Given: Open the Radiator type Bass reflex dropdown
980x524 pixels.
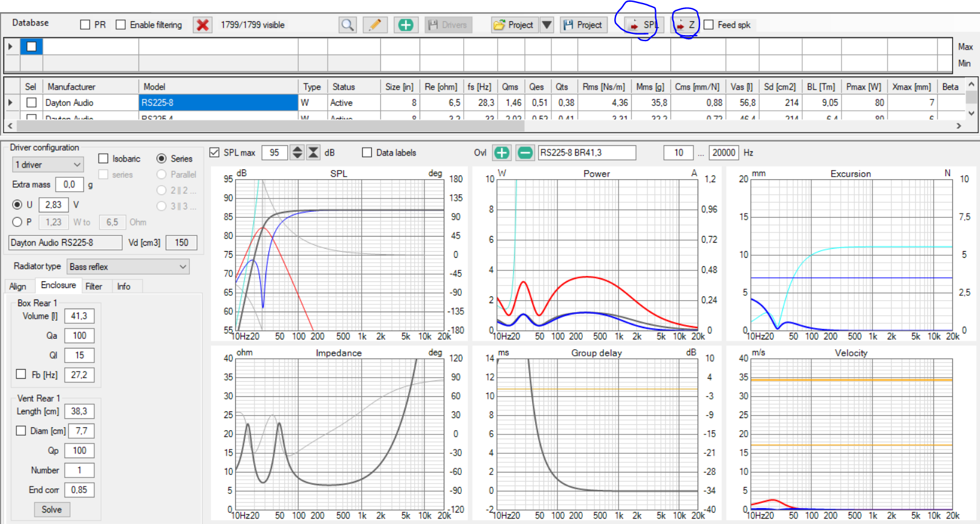Looking at the screenshot, I should (x=128, y=266).
